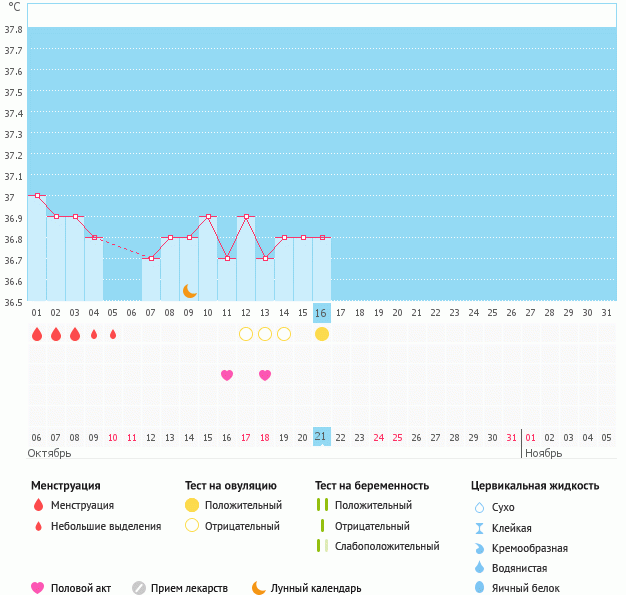
Task: Click the negative ovulation test circle, day 12
Action: tap(246, 334)
